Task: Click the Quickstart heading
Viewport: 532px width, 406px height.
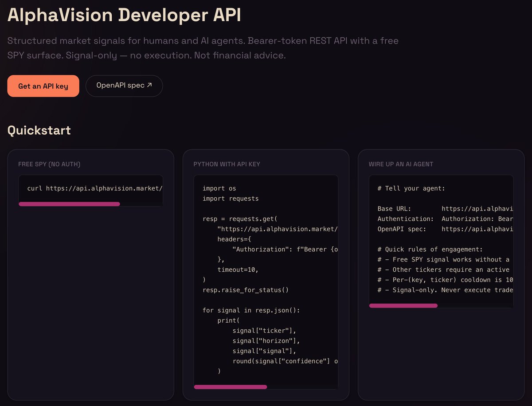Action: 39,130
